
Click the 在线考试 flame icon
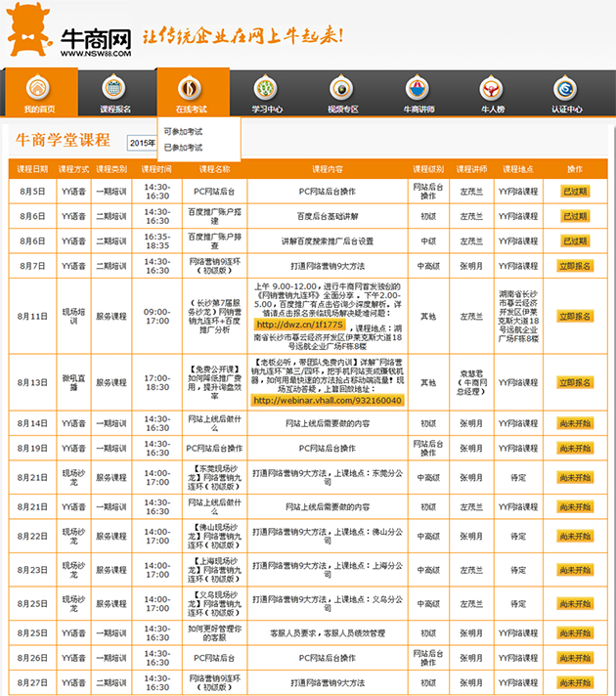(191, 88)
